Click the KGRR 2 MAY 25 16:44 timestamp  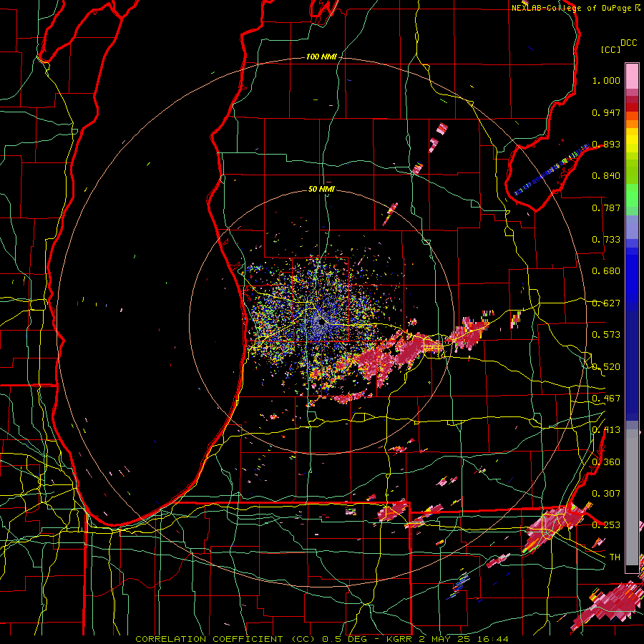447,639
